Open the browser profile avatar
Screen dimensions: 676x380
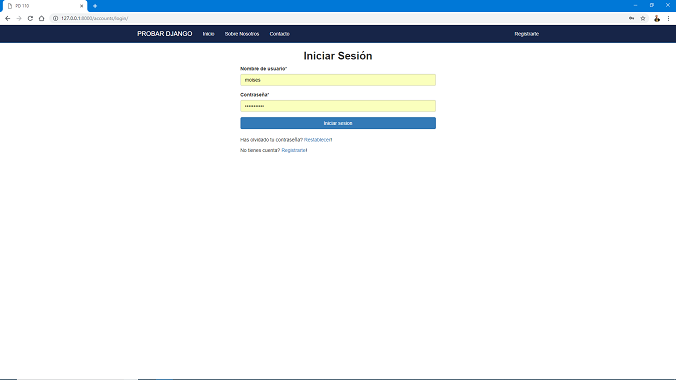[657, 19]
